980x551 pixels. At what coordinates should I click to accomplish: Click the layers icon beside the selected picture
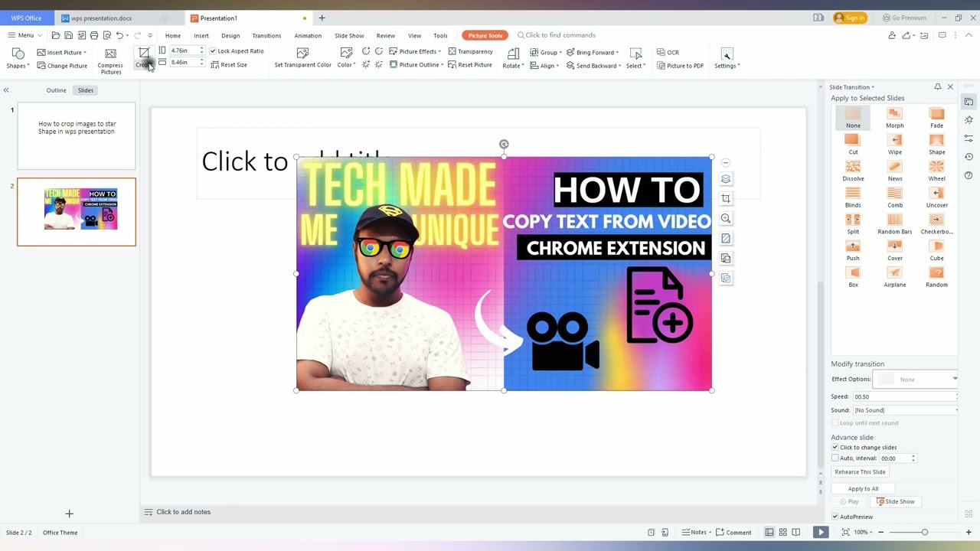pos(726,178)
